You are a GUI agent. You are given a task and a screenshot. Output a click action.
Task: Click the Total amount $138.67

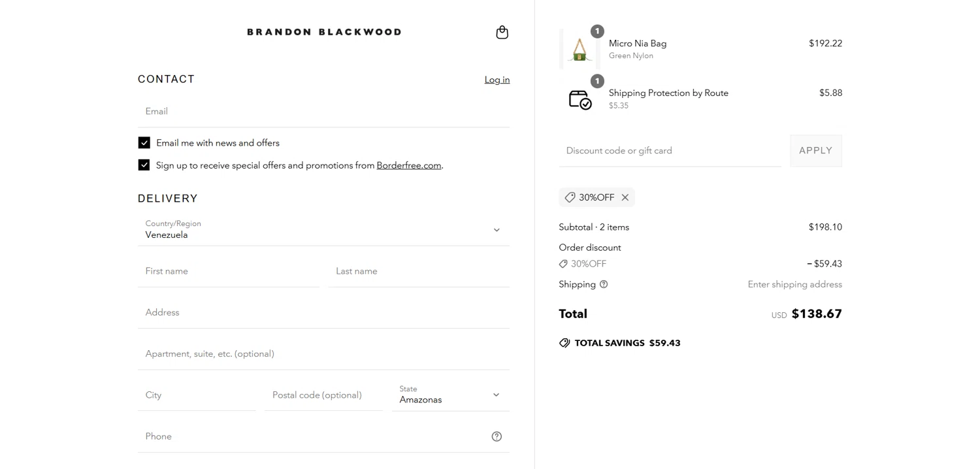tap(817, 314)
